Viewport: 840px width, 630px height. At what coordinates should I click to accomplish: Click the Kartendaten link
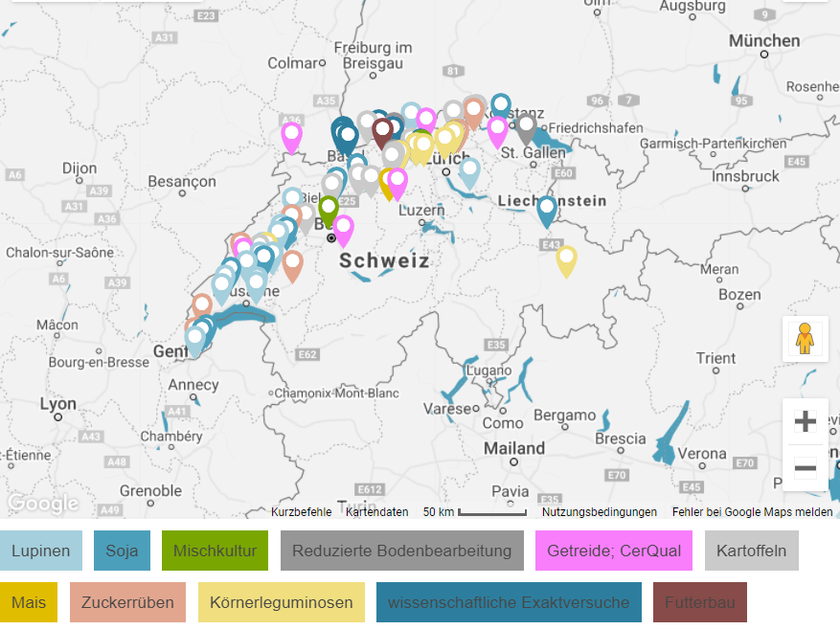377,512
